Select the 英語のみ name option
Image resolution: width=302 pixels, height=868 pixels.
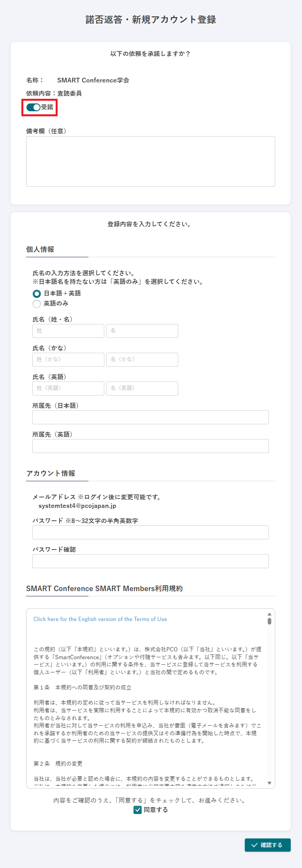37,304
